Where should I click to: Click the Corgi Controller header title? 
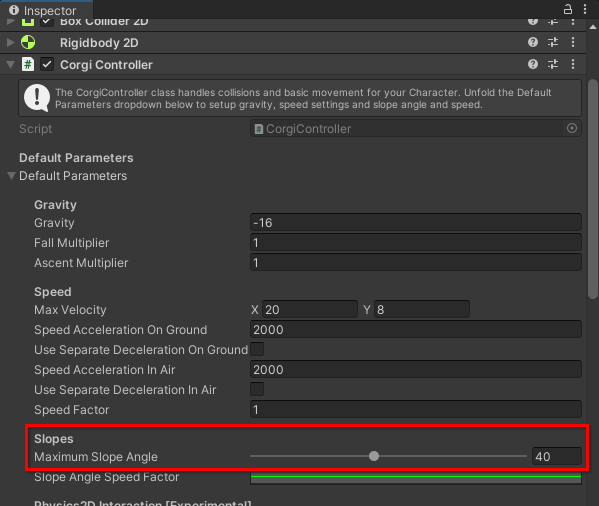click(x=106, y=65)
